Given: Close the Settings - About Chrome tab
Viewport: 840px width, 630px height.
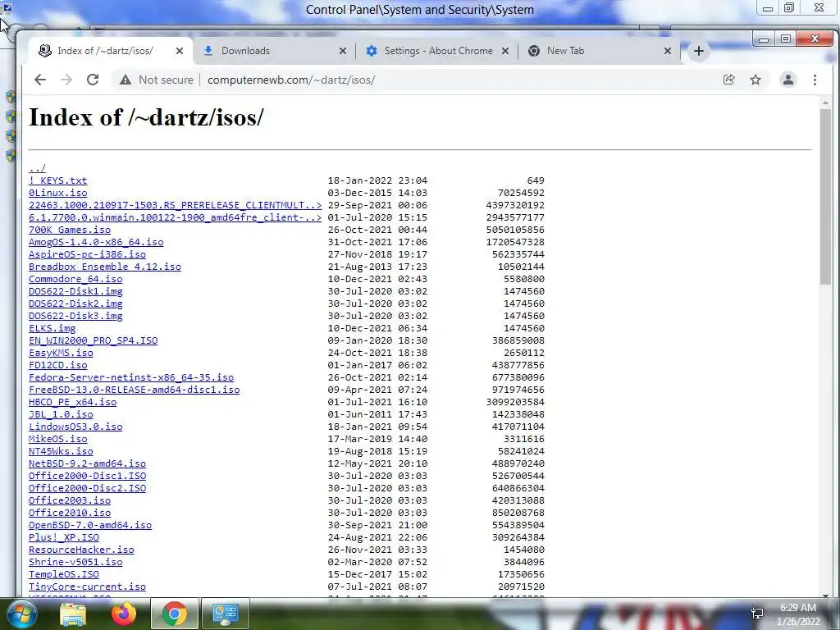Looking at the screenshot, I should (x=505, y=51).
